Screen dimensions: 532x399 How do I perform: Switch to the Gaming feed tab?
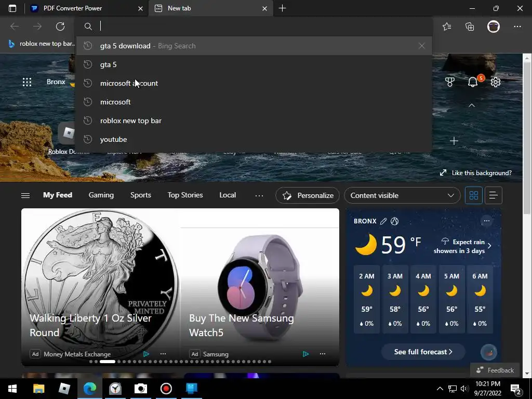click(x=101, y=195)
